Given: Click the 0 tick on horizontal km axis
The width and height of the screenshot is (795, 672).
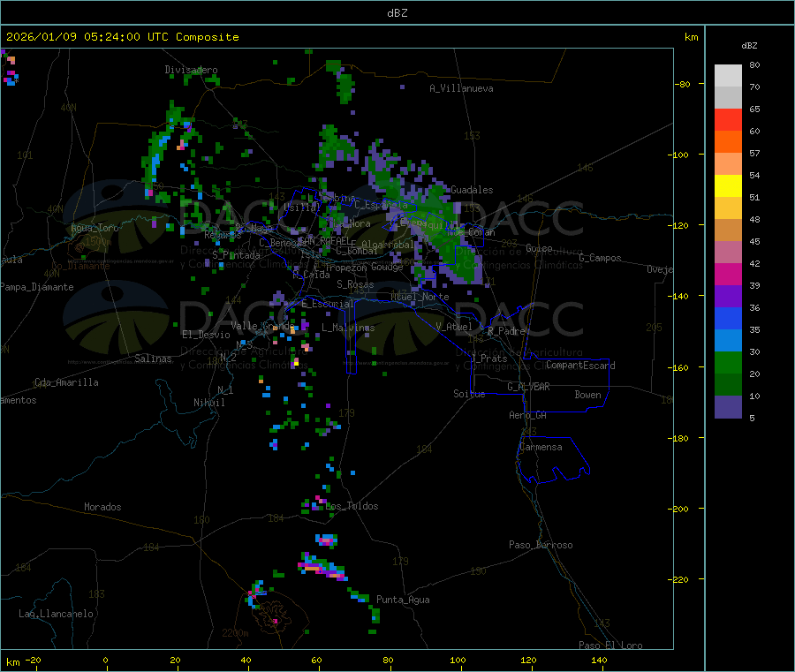Looking at the screenshot, I should pos(105,660).
